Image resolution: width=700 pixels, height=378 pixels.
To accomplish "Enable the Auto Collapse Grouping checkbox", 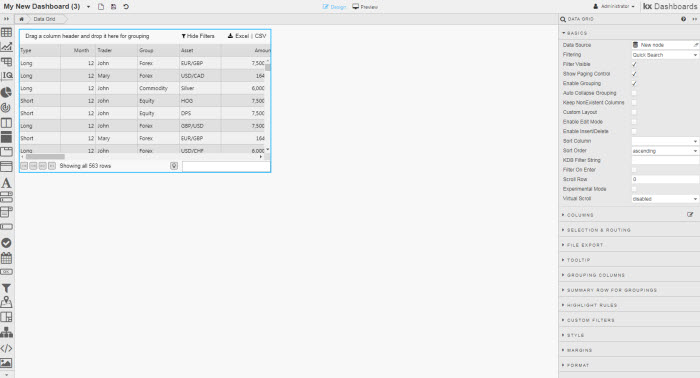I will (634, 93).
